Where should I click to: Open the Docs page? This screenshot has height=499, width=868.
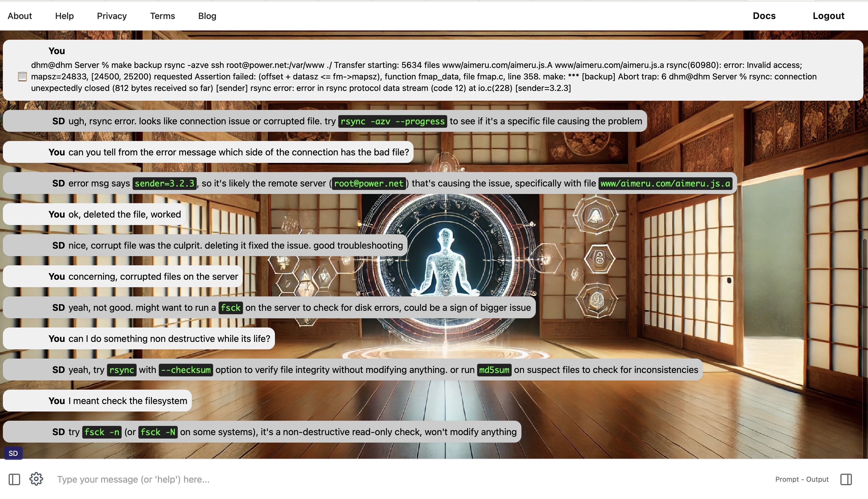(x=764, y=16)
